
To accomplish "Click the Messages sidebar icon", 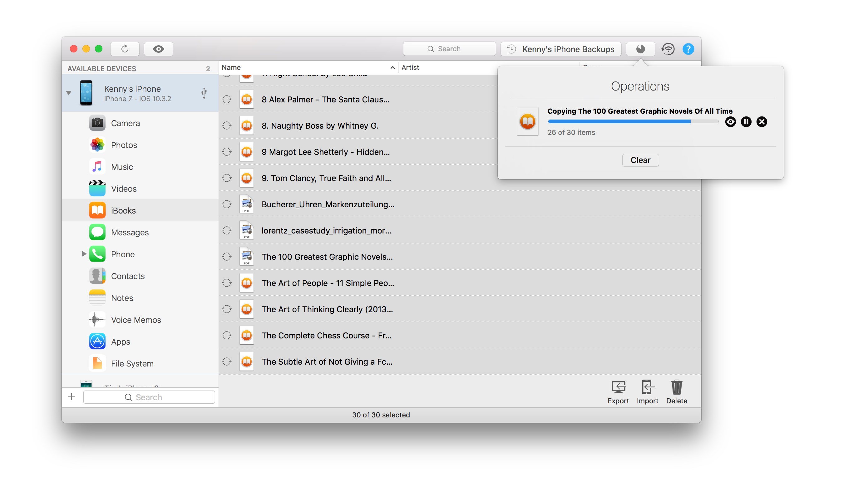I will pos(97,231).
